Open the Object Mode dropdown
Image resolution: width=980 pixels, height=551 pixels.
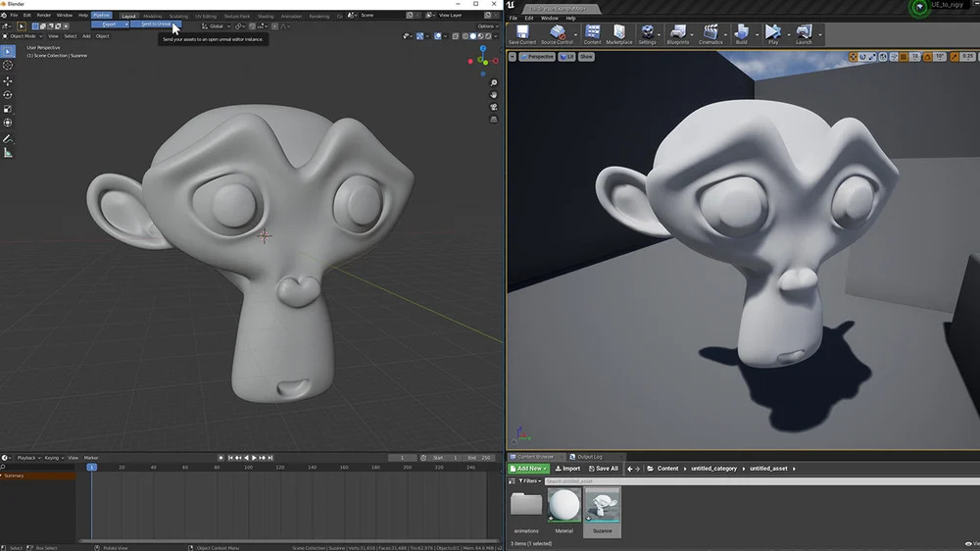24,36
